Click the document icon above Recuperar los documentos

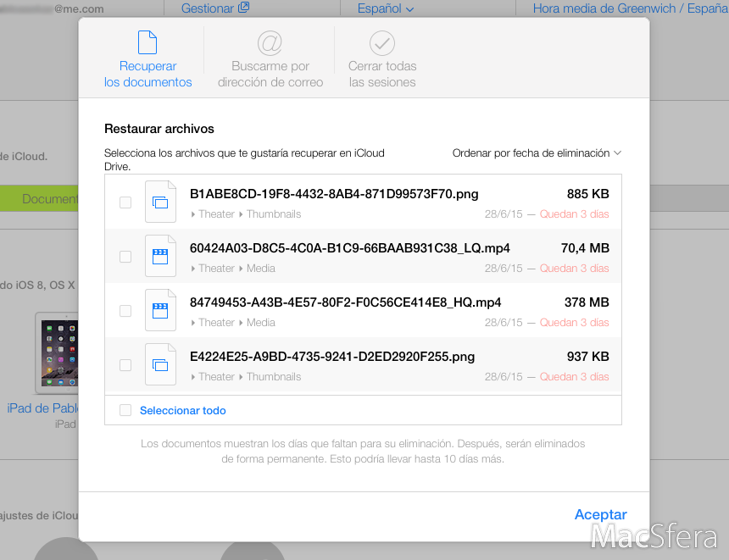pyautogui.click(x=148, y=42)
